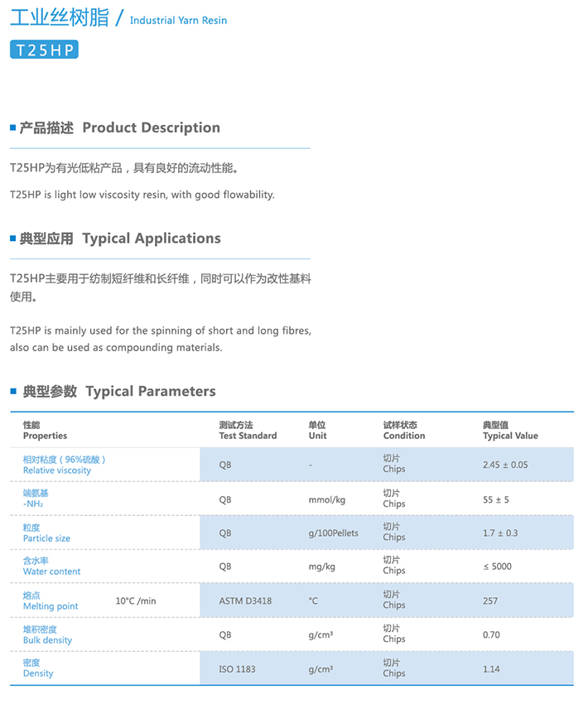This screenshot has height=704, width=588.
Task: Select the 工业丝树脂 page title
Action: tap(59, 17)
